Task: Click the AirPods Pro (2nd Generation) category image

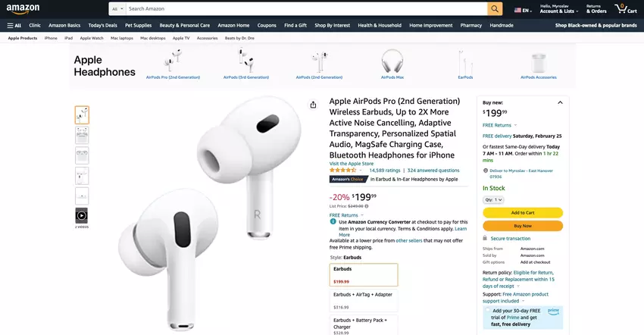Action: click(173, 61)
